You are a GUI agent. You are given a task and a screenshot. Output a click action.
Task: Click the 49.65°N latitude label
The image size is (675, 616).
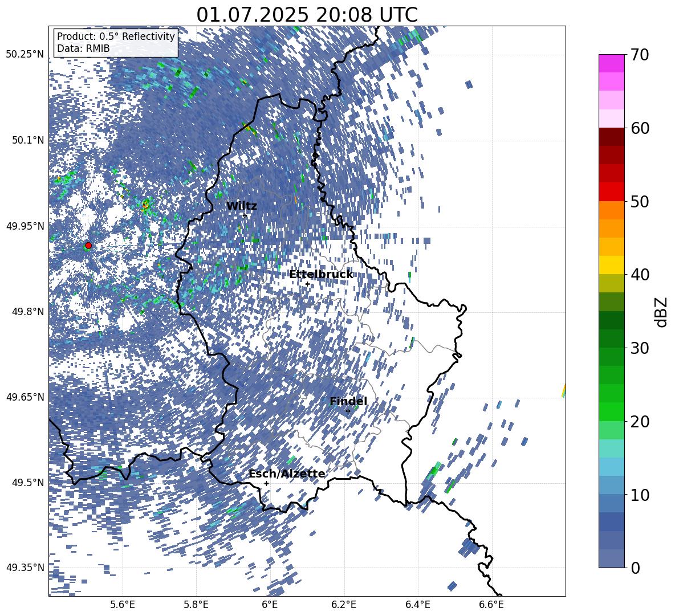[25, 397]
